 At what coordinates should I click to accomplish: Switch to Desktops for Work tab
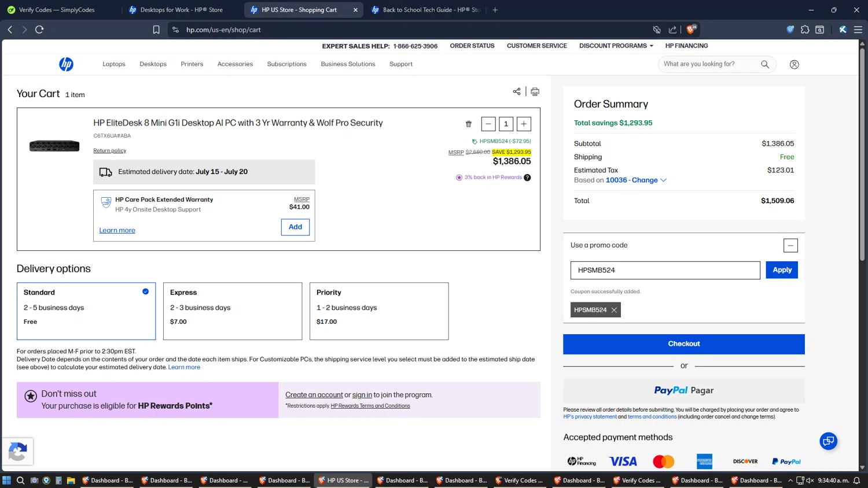point(181,10)
